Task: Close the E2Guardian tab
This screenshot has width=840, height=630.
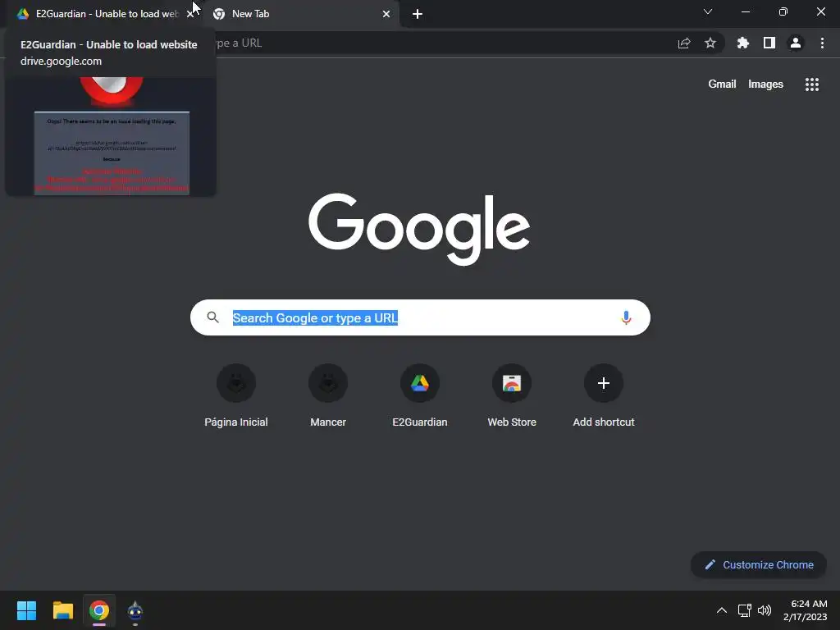Action: [189, 15]
